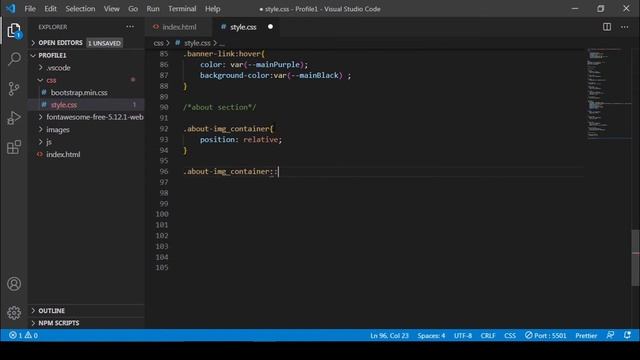Viewport: 640px width, 360px height.
Task: Open editor More Actions ellipsis
Action: [624, 27]
